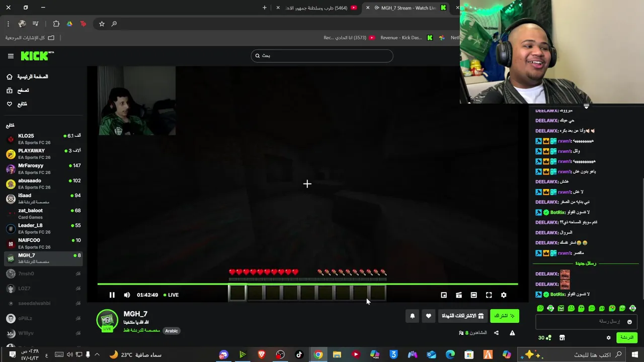
Task: Open MrFarosyy channel in sidebar
Action: [x=43, y=168]
